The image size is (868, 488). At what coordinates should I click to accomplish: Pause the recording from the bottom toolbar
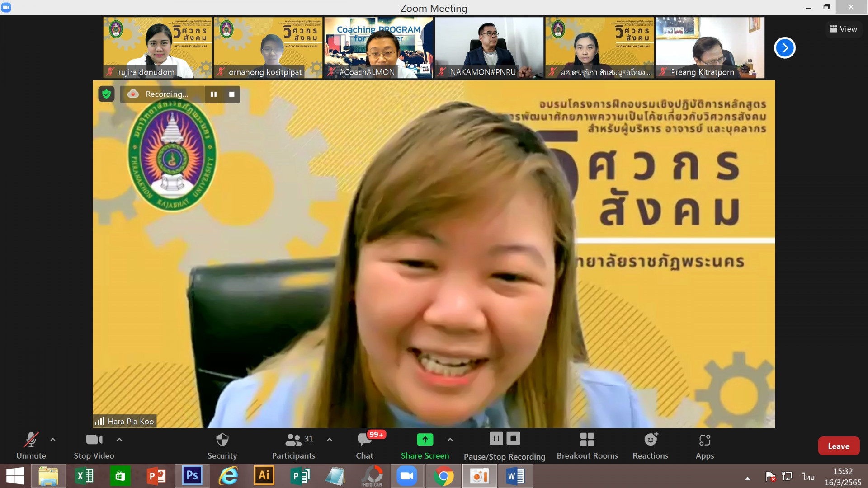point(496,438)
